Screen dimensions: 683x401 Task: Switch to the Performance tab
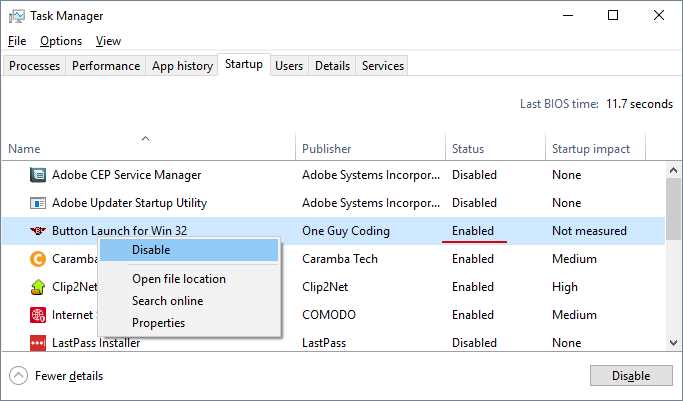pos(106,66)
